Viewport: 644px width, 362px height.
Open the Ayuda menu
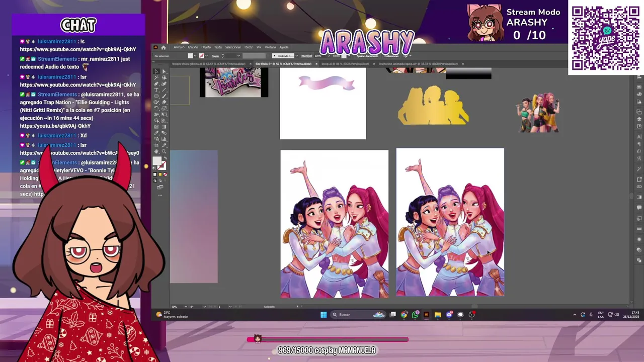[284, 47]
